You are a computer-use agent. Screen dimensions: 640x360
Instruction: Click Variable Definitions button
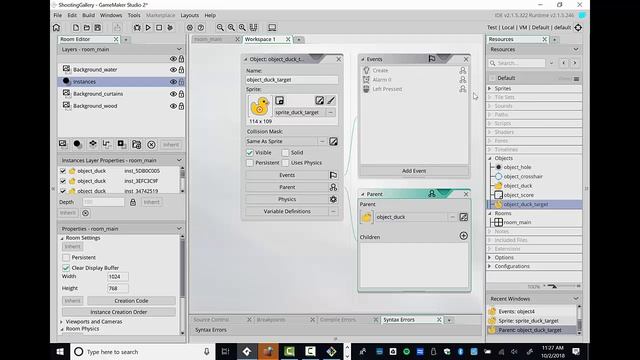[287, 211]
